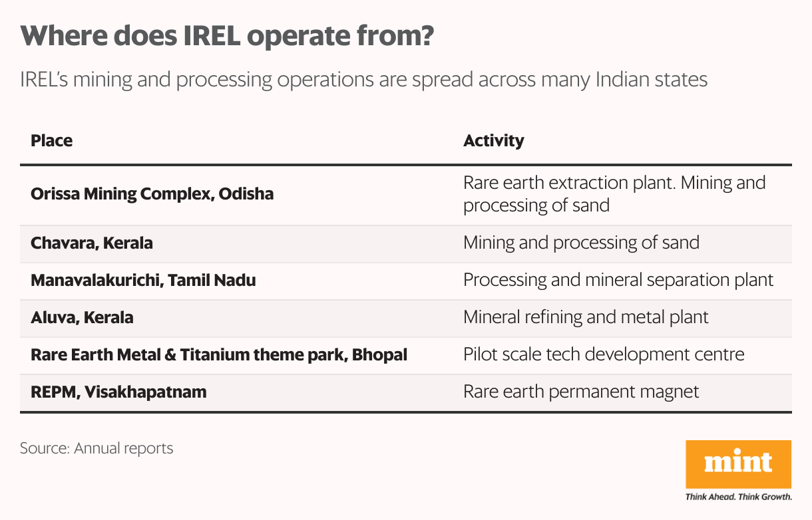This screenshot has width=812, height=520.
Task: Select the Orissa Mining Complex, Odisha cell
Action: [x=152, y=195]
